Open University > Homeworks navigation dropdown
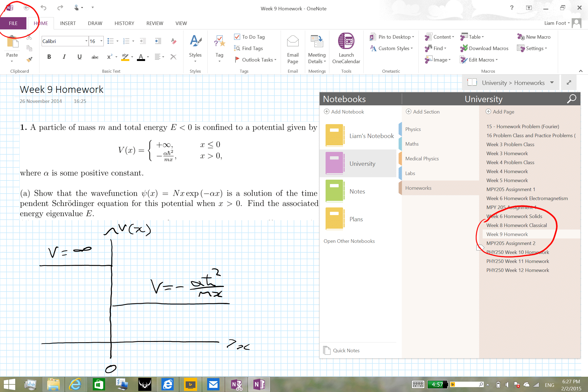Screen dimensions: 588x392 [552, 82]
